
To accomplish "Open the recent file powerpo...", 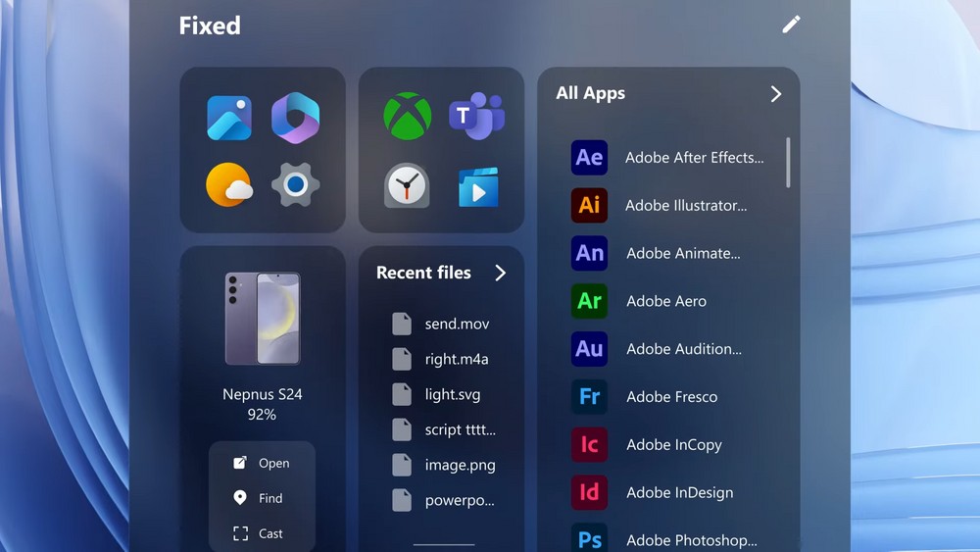I will pyautogui.click(x=460, y=500).
